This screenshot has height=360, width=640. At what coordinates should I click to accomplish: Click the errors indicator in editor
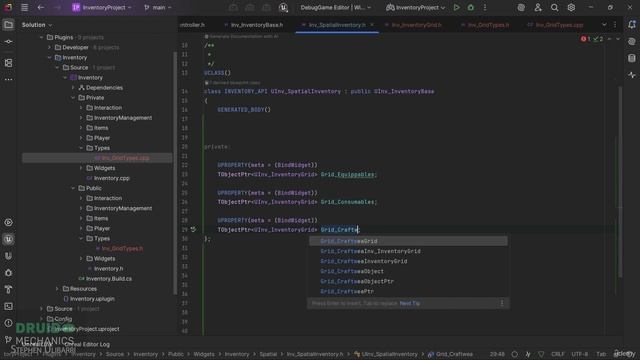pos(586,39)
